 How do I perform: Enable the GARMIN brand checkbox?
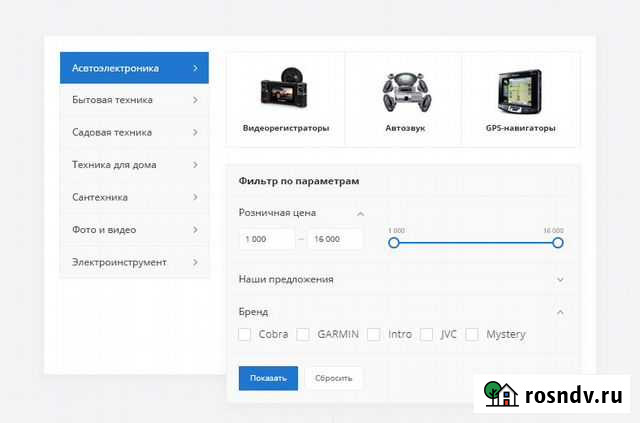pyautogui.click(x=304, y=334)
